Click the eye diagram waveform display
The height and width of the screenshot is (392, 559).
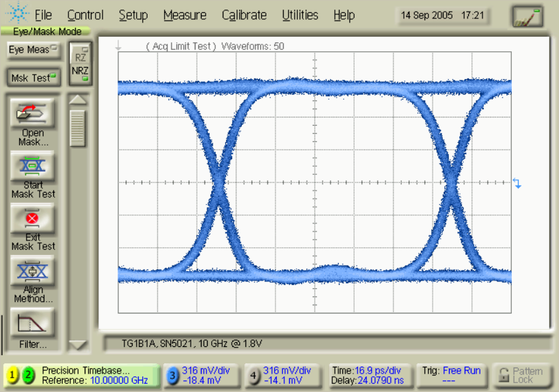tap(315, 182)
